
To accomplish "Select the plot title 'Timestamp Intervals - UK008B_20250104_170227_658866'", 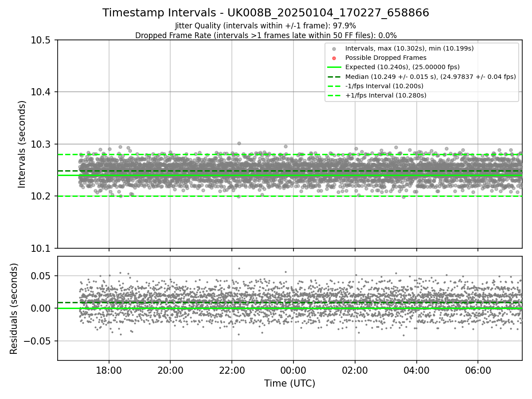I will (x=266, y=13).
